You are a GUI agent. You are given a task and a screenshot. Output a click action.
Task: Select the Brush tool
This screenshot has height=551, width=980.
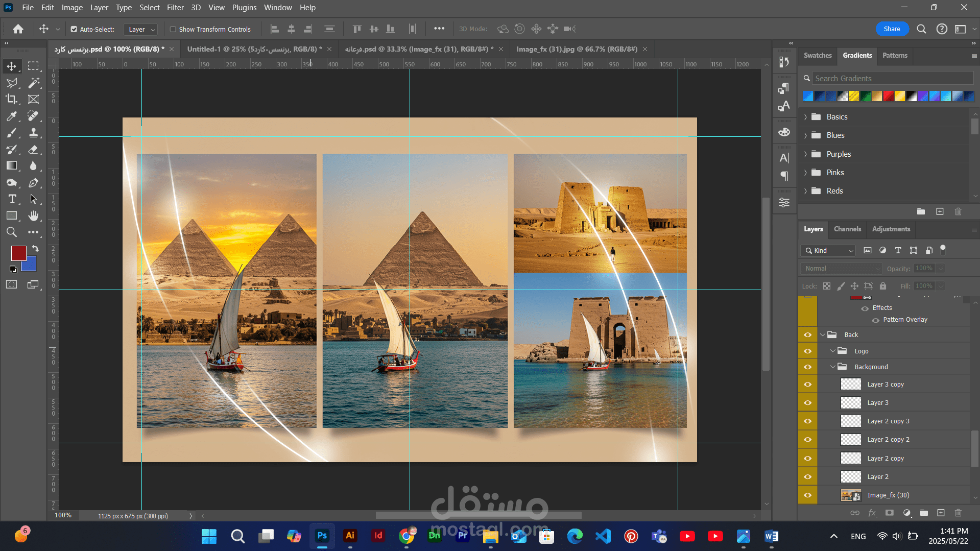click(x=11, y=133)
